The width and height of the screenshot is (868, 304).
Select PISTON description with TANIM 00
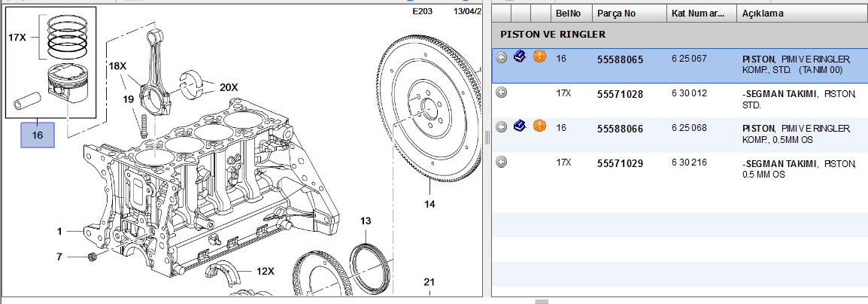tap(796, 65)
